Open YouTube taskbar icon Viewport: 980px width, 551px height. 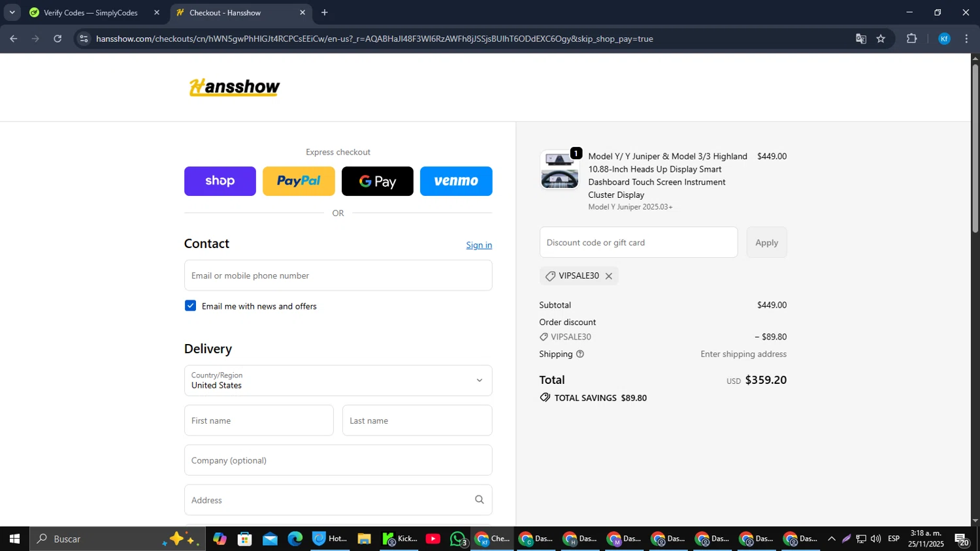[x=433, y=539]
